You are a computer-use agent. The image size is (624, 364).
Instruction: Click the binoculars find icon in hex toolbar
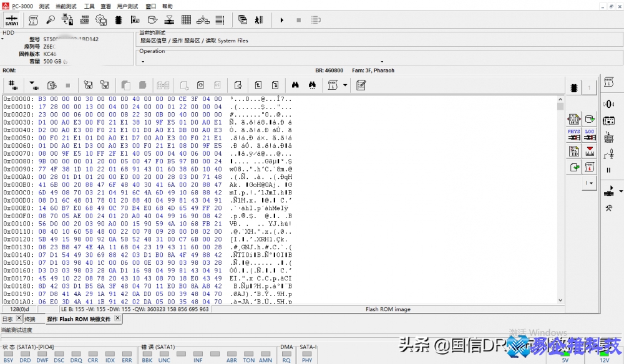point(295,85)
